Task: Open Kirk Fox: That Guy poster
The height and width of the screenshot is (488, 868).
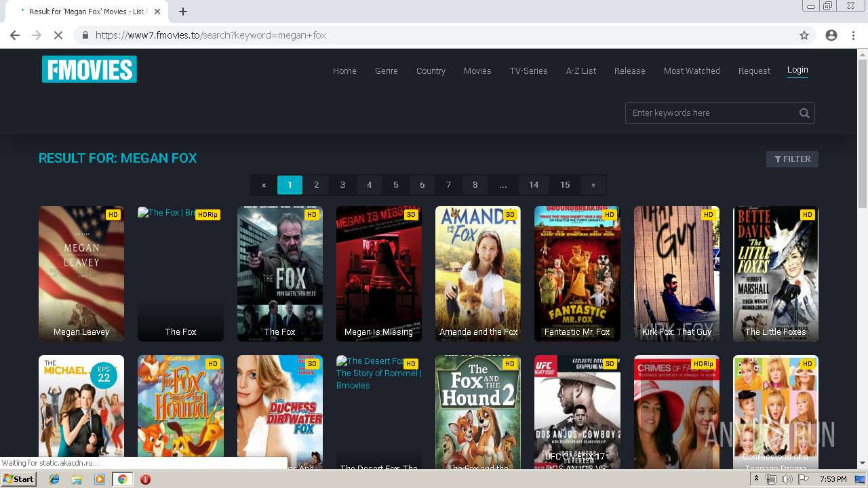Action: coord(677,274)
